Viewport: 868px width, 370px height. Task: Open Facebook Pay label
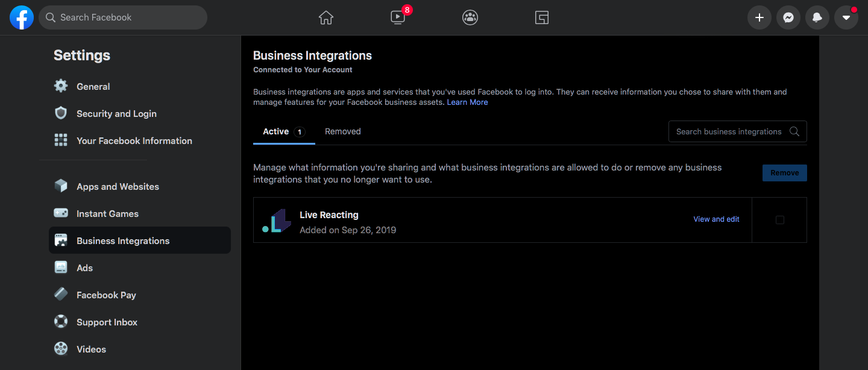pyautogui.click(x=106, y=295)
